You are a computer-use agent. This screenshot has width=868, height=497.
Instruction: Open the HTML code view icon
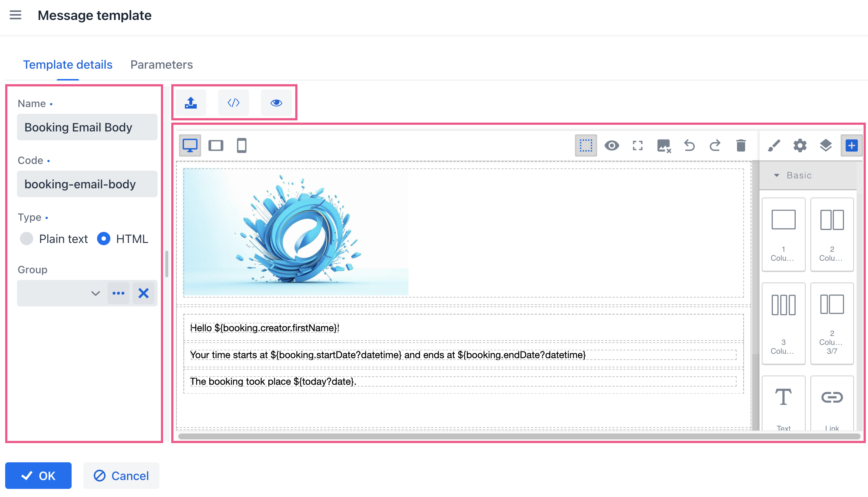click(234, 103)
